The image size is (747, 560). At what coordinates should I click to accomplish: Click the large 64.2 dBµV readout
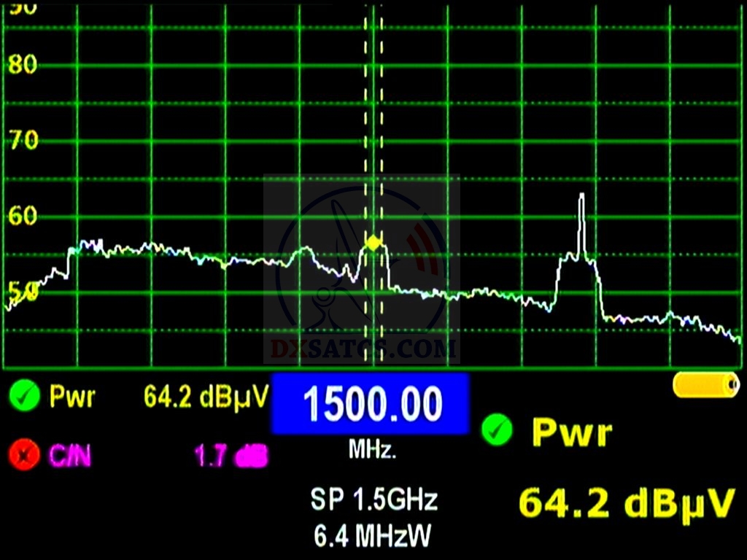(x=626, y=504)
